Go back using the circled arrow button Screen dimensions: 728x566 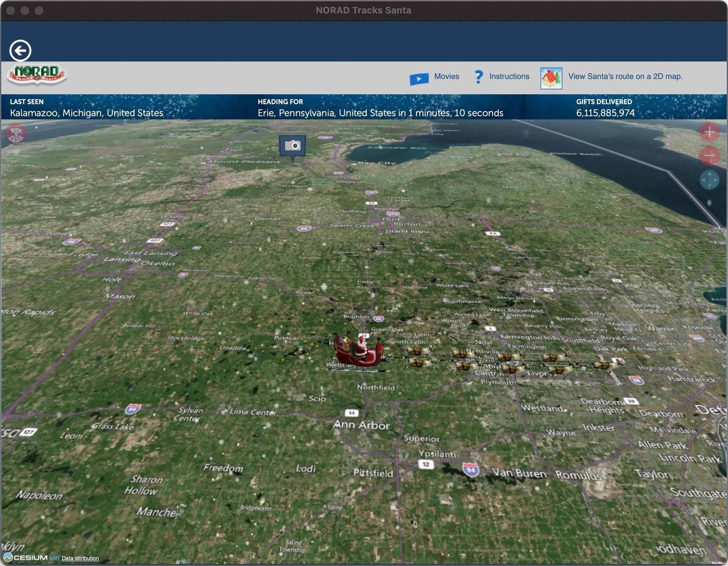20,50
